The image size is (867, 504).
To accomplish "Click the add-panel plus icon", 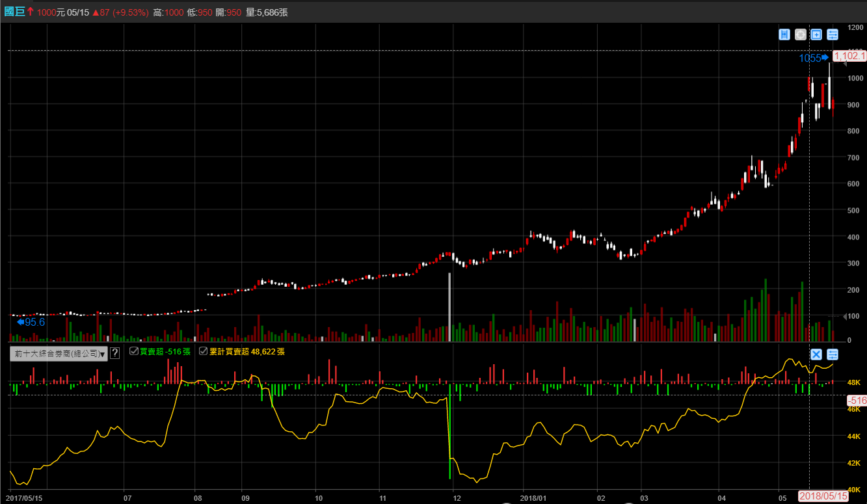I will pyautogui.click(x=816, y=34).
